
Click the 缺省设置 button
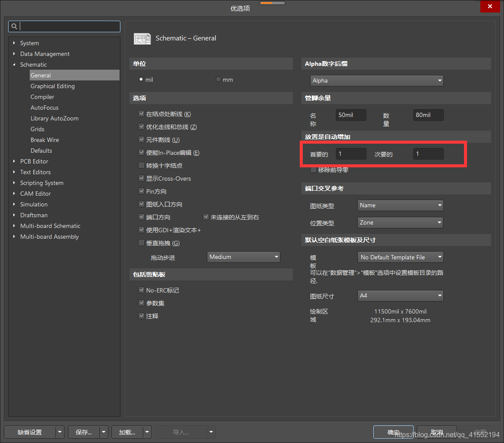pyautogui.click(x=30, y=432)
